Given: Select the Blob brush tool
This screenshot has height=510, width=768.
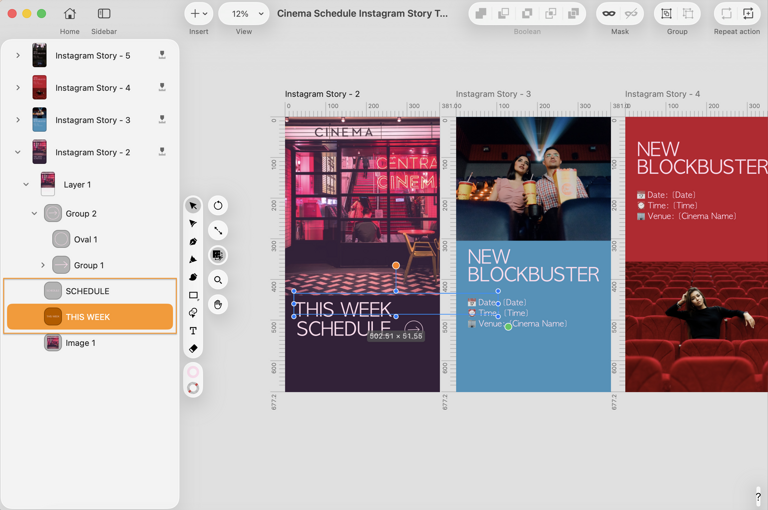Looking at the screenshot, I should (193, 277).
